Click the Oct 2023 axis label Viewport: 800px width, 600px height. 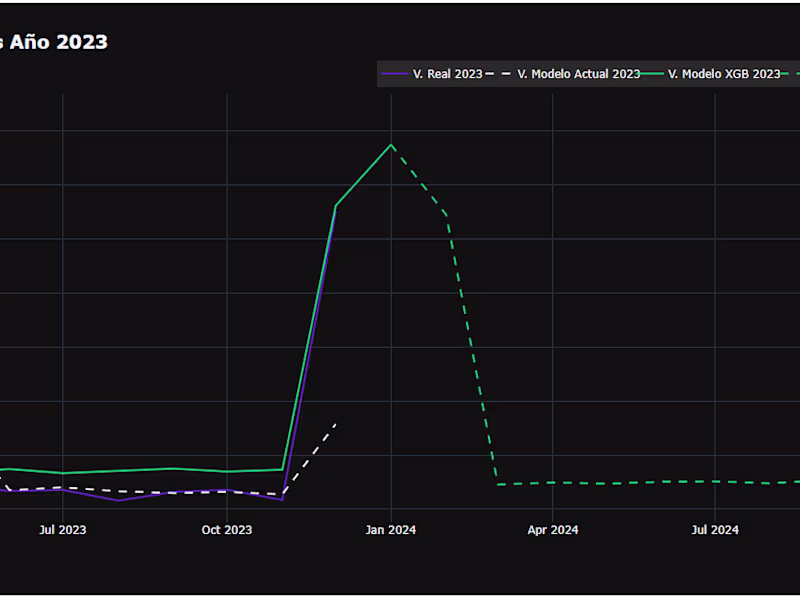click(227, 530)
